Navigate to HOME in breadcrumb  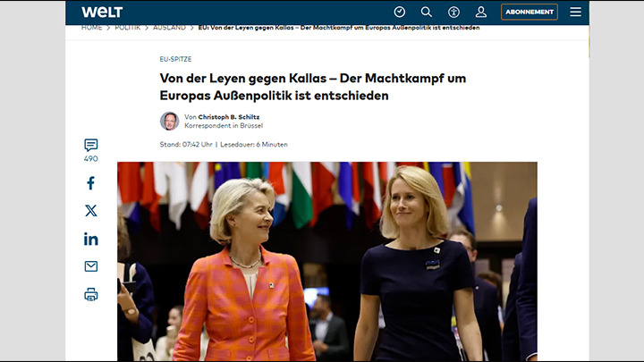pos(91,28)
